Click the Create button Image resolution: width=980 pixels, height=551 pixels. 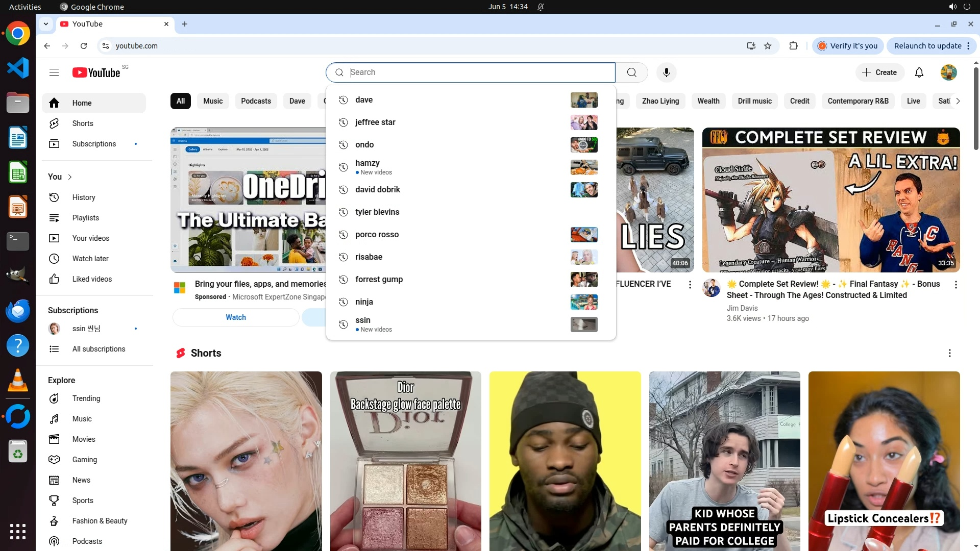pos(879,72)
